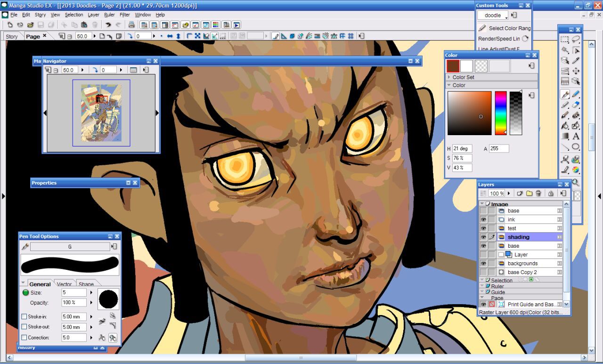Select the Line tool
This screenshot has height=364, width=603.
click(x=565, y=146)
